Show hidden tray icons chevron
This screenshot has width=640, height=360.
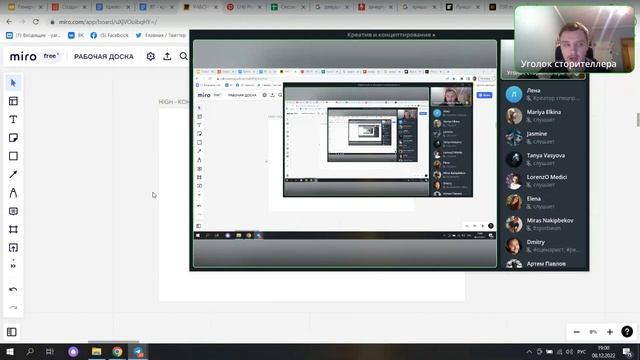click(x=529, y=351)
